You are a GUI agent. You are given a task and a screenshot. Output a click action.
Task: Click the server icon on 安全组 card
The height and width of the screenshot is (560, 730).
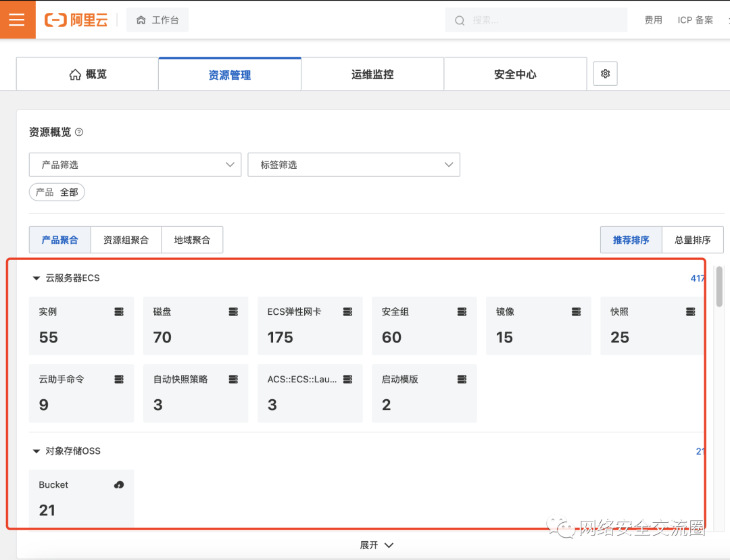coord(462,311)
